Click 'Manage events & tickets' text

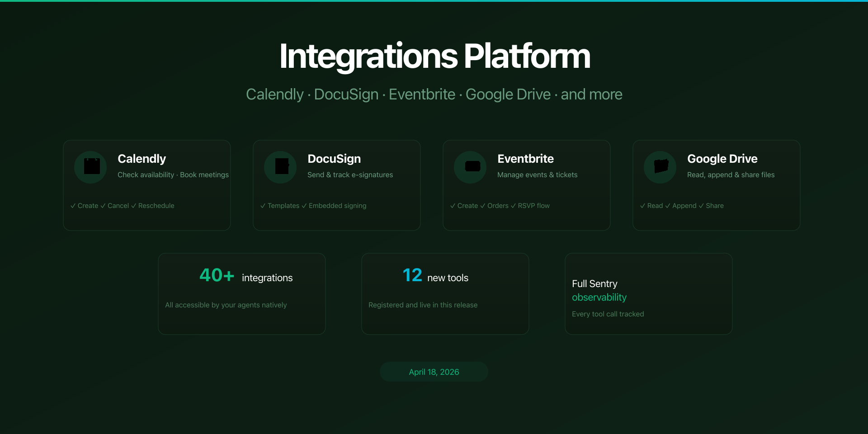[537, 175]
